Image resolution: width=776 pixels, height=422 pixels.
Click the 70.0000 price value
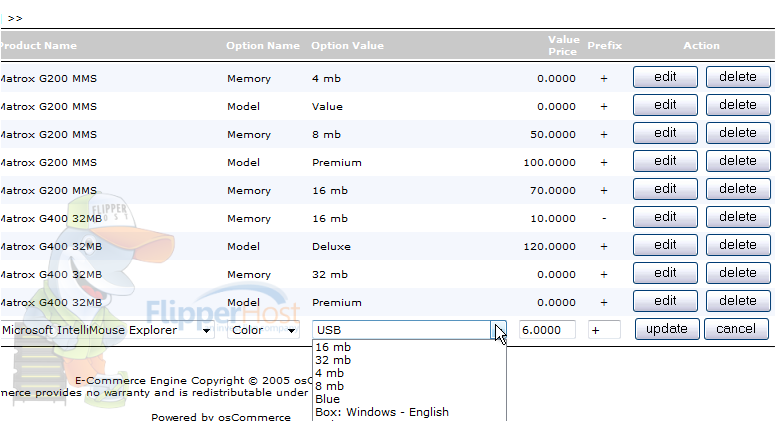[553, 190]
